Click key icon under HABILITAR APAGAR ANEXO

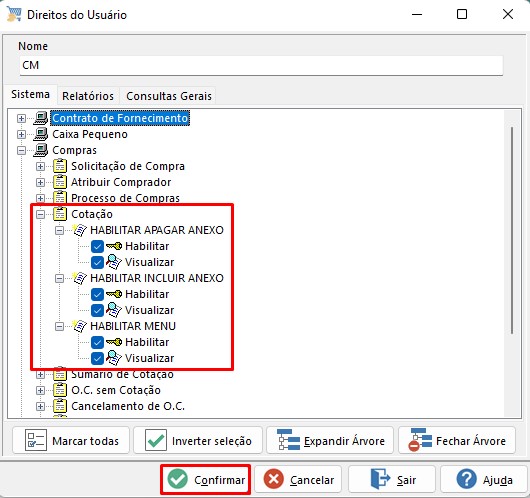[114, 246]
